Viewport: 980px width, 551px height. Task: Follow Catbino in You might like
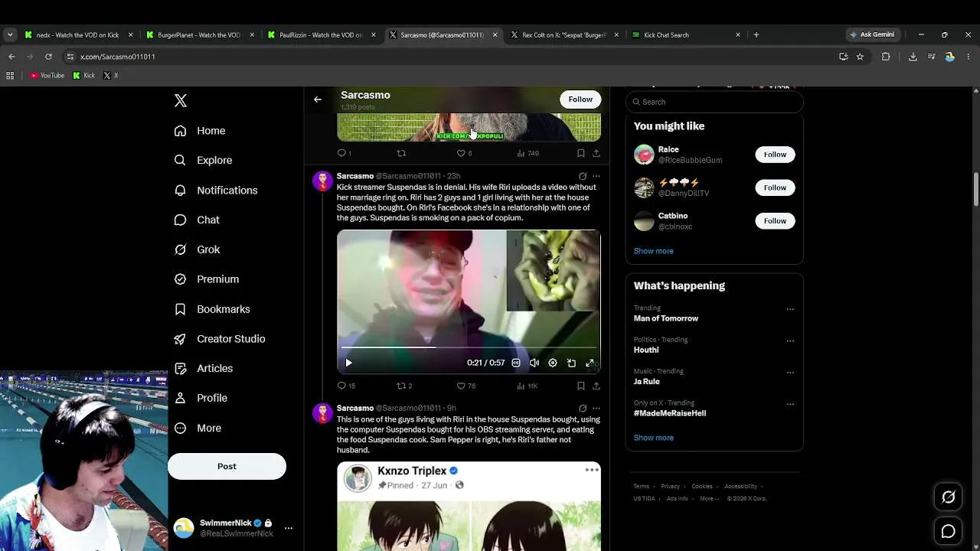pyautogui.click(x=775, y=221)
